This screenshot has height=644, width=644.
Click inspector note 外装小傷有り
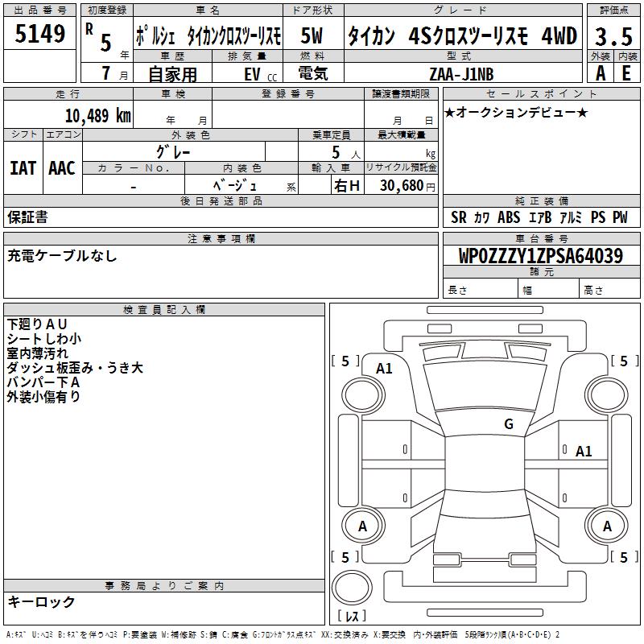[43, 396]
